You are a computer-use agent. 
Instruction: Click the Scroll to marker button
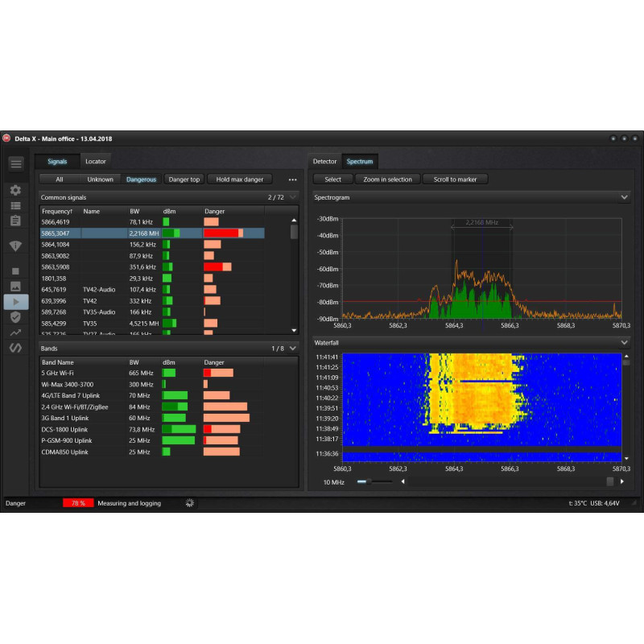click(455, 180)
